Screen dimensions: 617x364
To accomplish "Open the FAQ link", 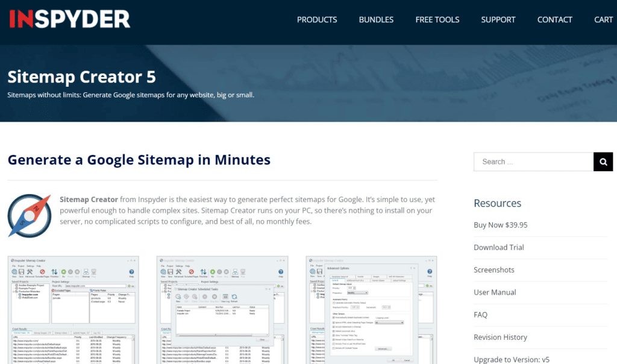I will point(480,315).
